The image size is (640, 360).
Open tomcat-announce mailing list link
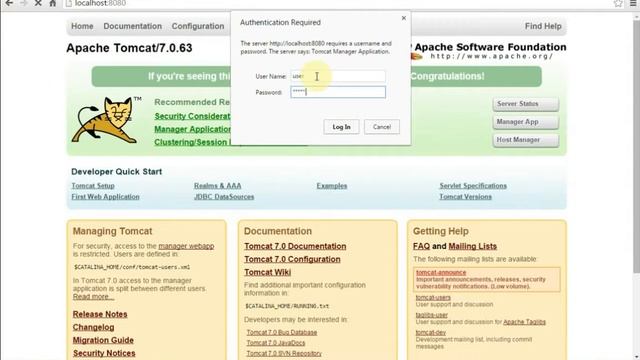tap(441, 272)
